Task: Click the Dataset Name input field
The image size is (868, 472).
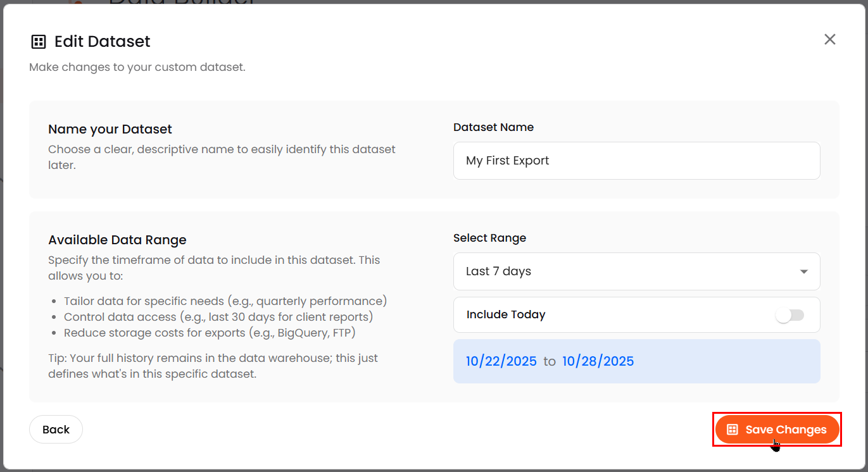Action: (636, 161)
